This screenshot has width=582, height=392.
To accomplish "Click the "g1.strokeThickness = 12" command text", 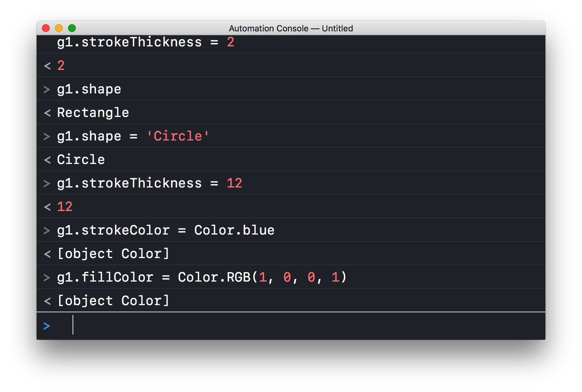I will click(149, 183).
